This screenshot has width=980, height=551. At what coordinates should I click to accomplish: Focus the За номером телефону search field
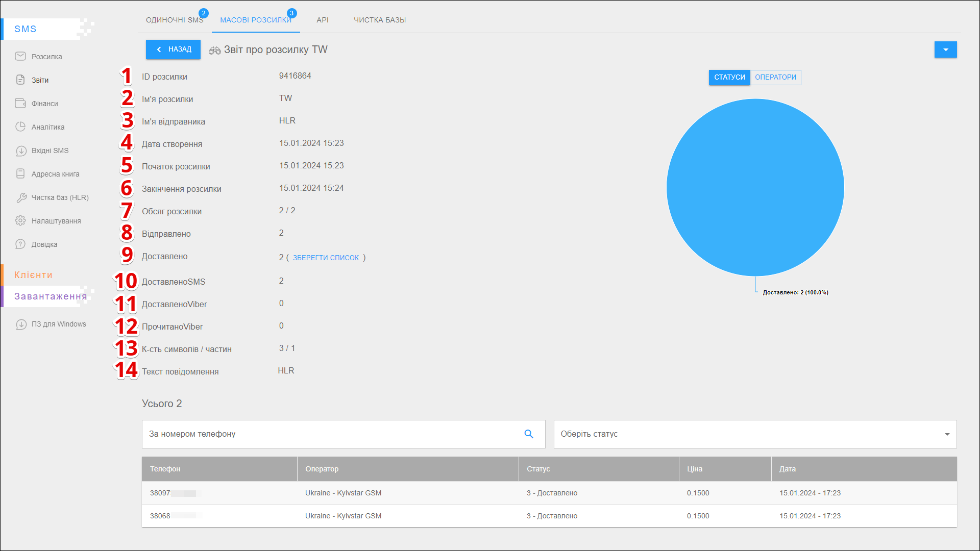coord(332,434)
